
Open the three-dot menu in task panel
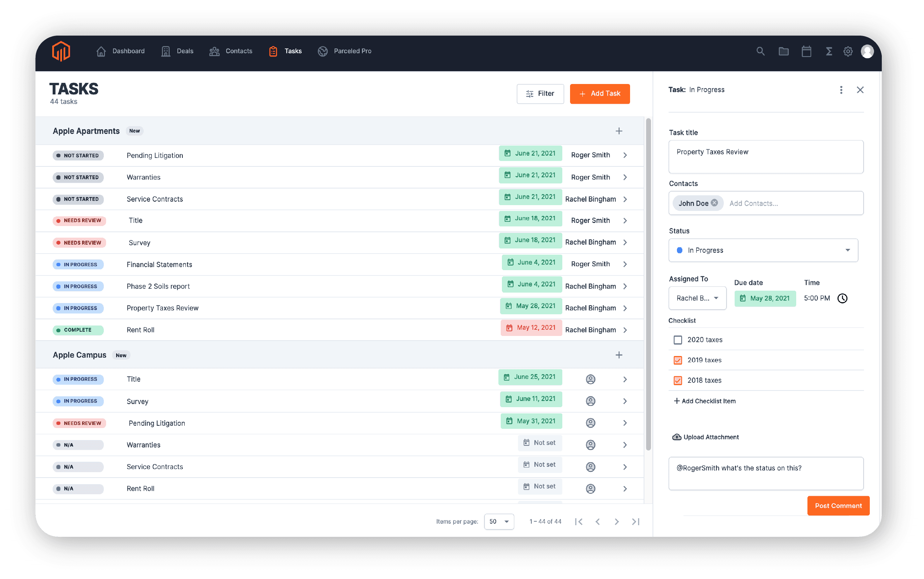coord(841,90)
